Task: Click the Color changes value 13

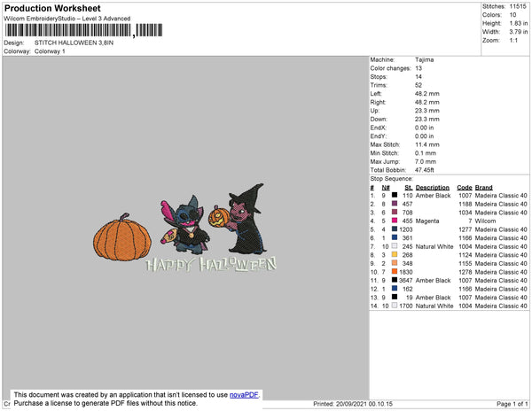Action: click(x=419, y=68)
